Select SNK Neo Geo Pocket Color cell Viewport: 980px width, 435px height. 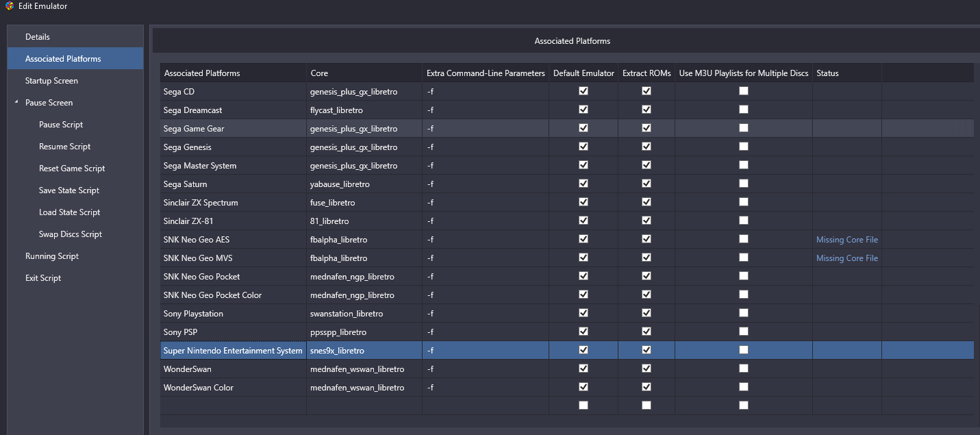click(234, 295)
